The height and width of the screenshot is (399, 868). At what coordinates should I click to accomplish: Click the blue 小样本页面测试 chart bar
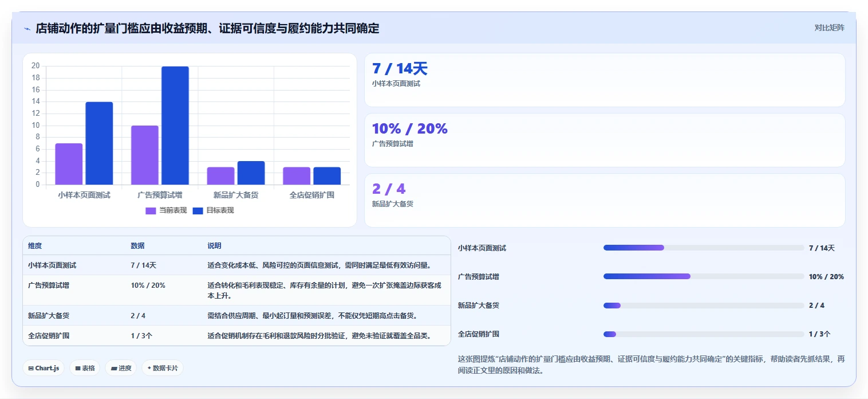tap(99, 143)
